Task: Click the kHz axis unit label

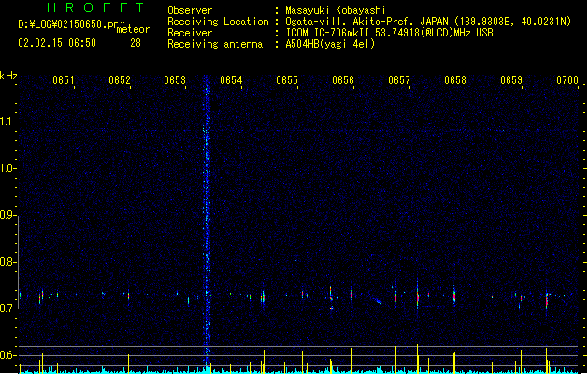Action: [8, 76]
